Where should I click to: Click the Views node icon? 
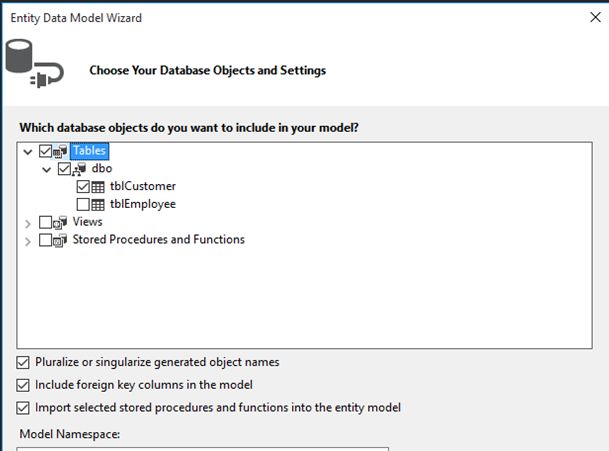point(61,222)
